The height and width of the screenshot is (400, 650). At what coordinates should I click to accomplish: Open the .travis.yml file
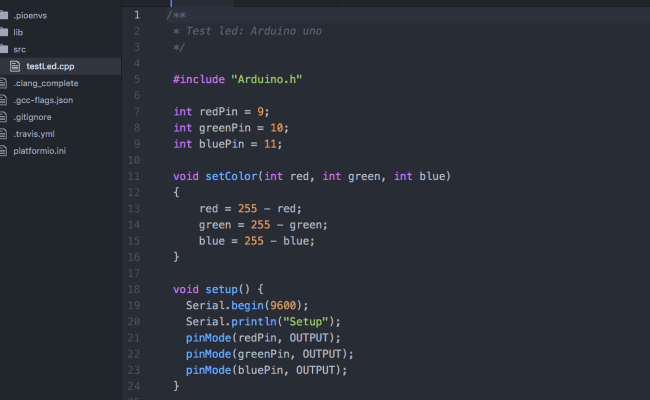[x=34, y=134]
